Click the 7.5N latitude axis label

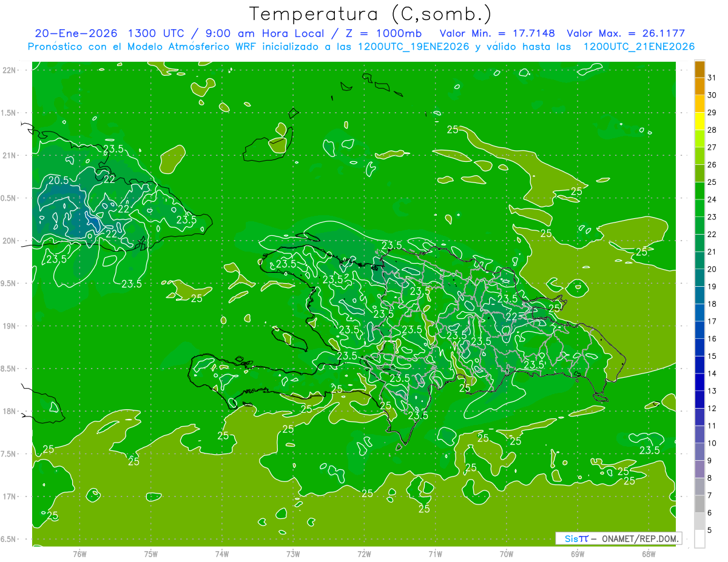click(x=10, y=454)
